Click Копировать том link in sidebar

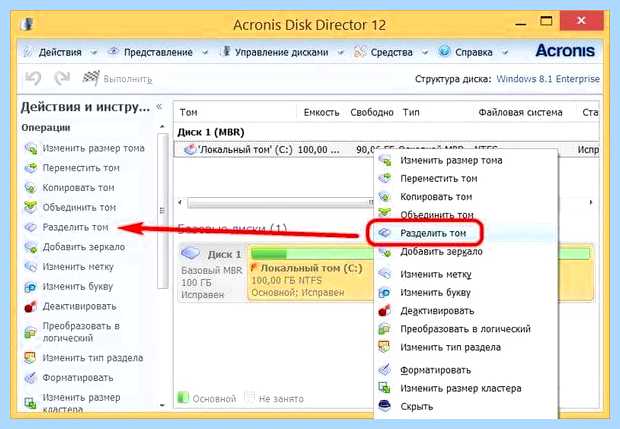[78, 187]
